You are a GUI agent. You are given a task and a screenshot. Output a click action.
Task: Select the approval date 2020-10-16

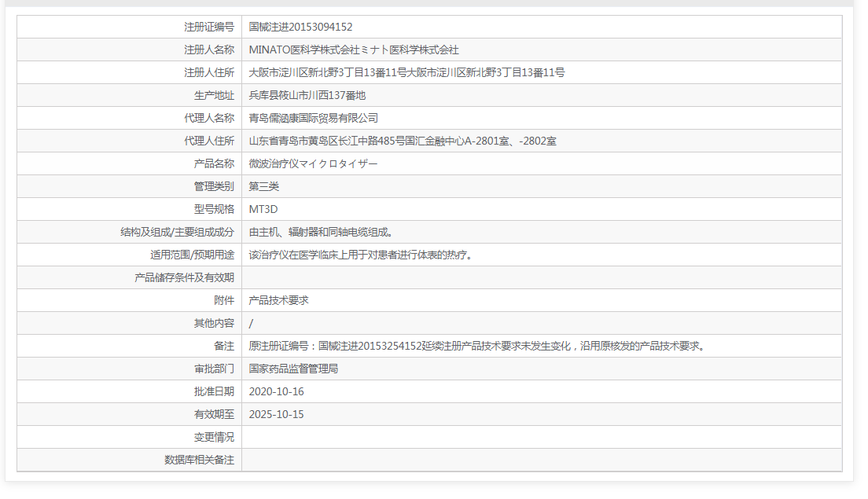click(x=277, y=391)
